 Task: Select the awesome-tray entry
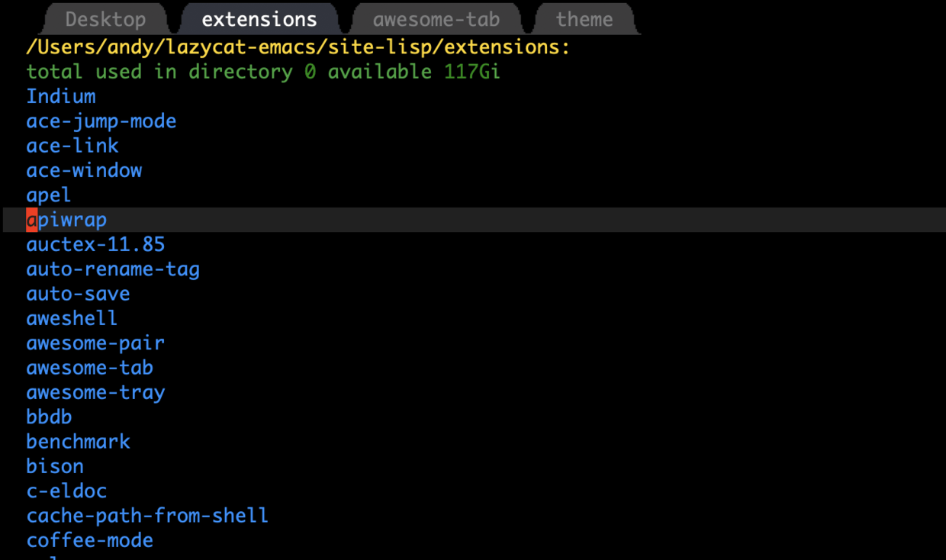[x=95, y=392]
